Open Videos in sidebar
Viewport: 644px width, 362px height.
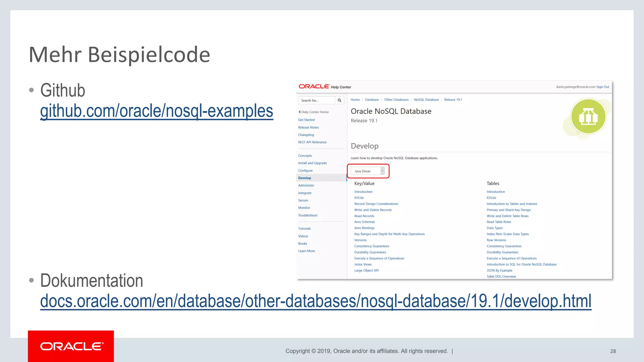[x=303, y=236]
